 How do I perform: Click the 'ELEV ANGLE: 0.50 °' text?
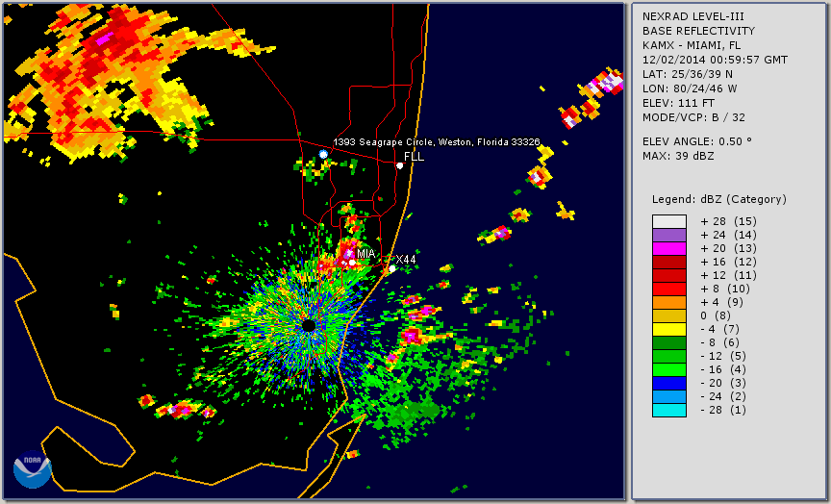[x=697, y=141]
